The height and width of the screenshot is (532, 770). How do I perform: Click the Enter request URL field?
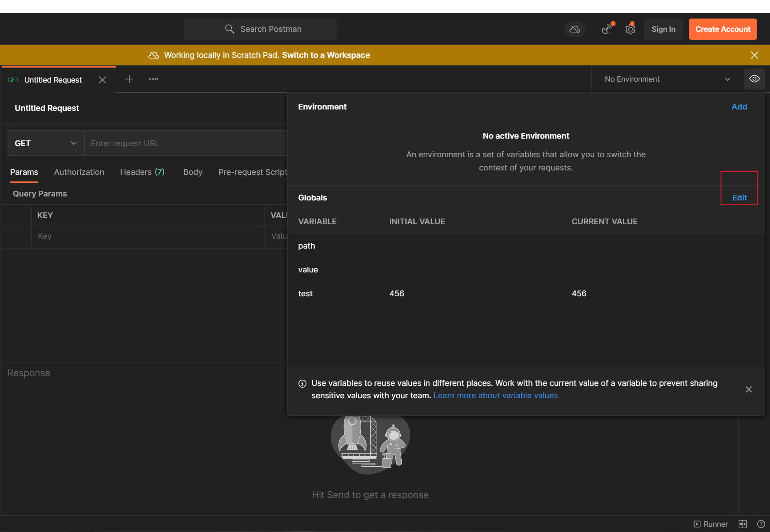coord(186,143)
